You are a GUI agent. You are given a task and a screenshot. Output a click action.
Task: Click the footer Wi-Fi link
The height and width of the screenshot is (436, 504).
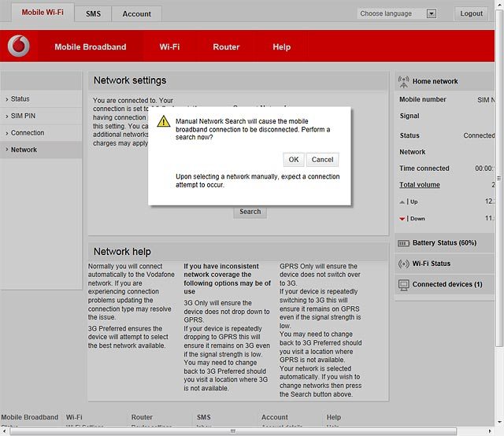tap(74, 417)
